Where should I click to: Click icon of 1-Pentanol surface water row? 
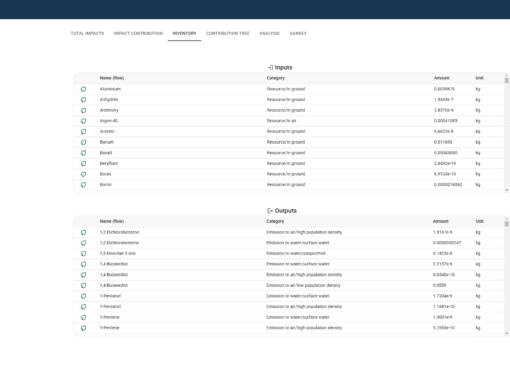[83, 296]
